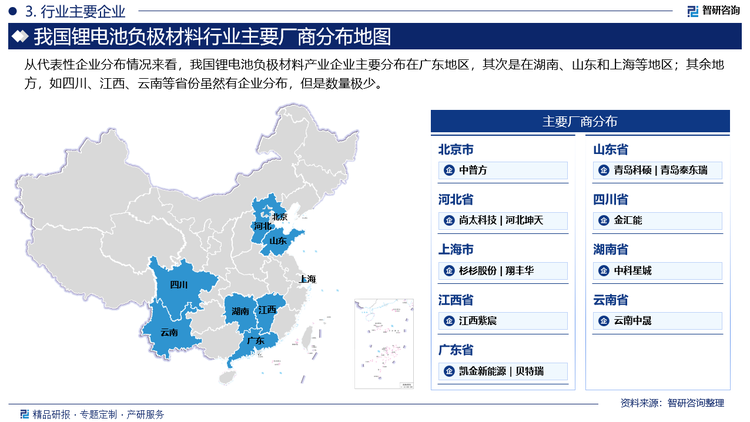Click the 我国锂电池负极材料行业主要厂商分布地图 banner title

tap(212, 37)
